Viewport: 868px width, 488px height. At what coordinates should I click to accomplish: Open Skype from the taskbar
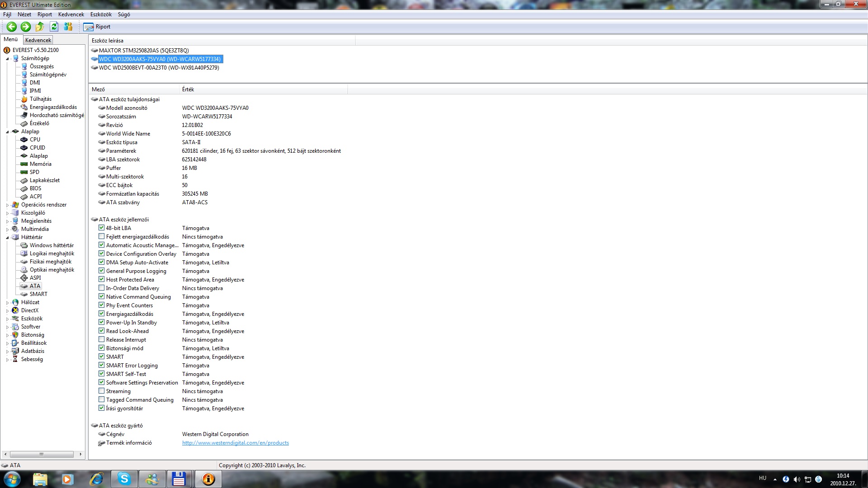point(124,479)
